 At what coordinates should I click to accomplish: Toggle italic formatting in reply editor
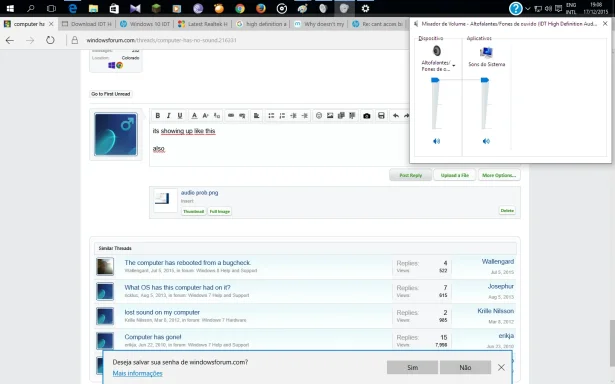point(169,116)
